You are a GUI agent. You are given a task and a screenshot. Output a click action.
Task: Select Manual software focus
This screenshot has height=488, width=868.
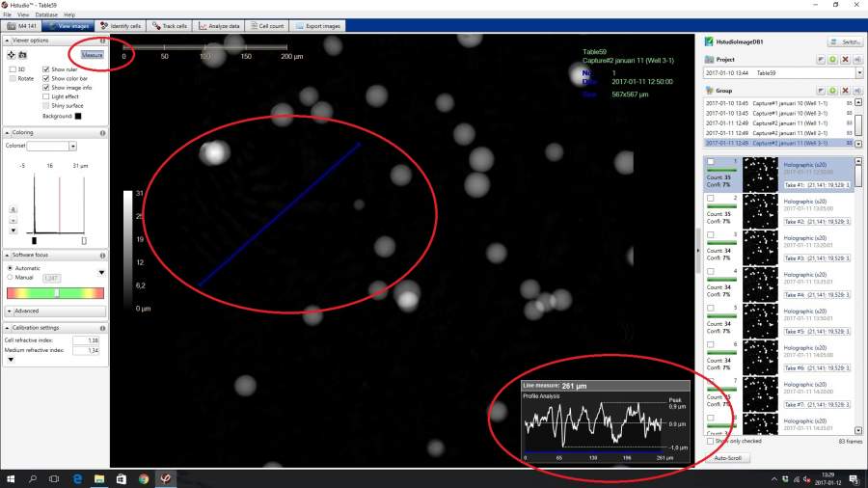pyautogui.click(x=10, y=277)
